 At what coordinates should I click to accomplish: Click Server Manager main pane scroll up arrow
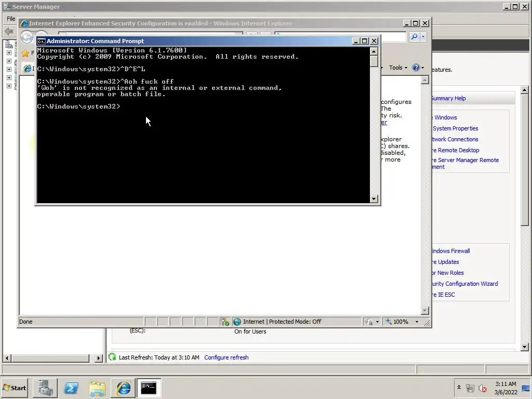pyautogui.click(x=525, y=90)
